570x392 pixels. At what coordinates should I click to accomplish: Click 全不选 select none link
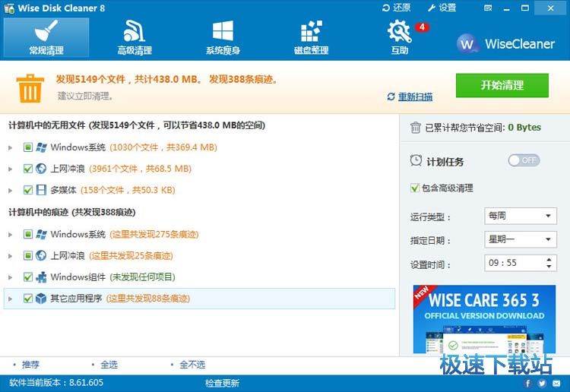coord(192,365)
